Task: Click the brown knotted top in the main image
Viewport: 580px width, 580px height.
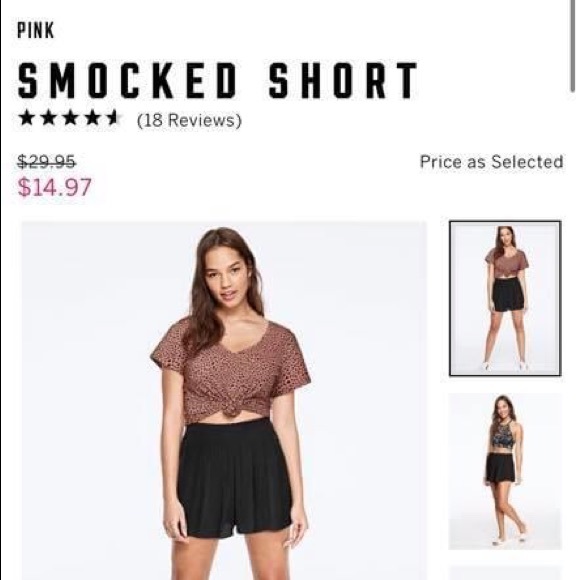Action: pyautogui.click(x=230, y=372)
